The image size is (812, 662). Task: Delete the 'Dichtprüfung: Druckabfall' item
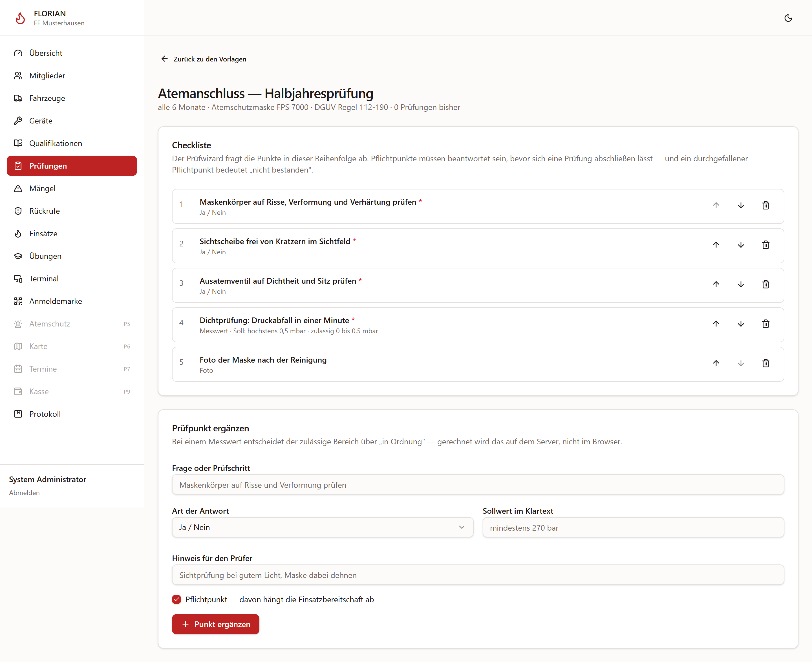pos(765,324)
